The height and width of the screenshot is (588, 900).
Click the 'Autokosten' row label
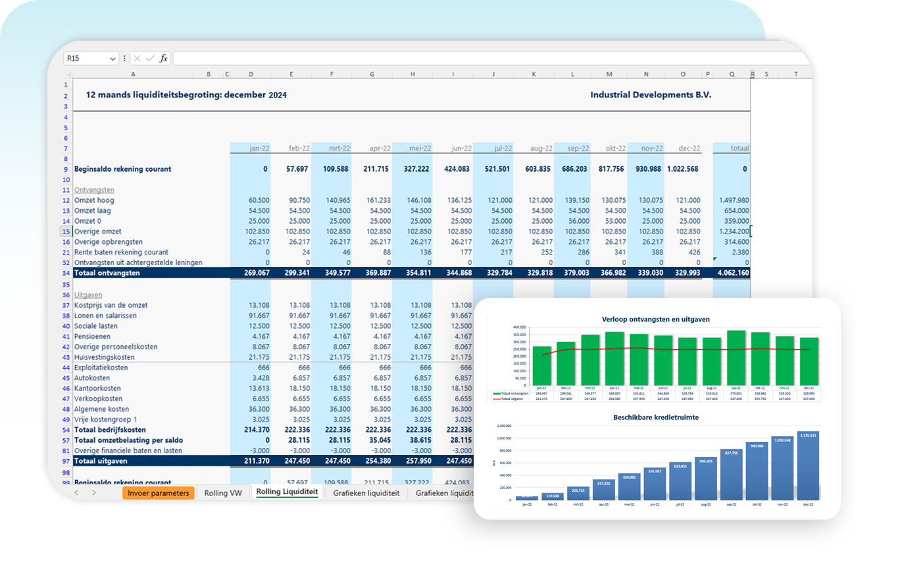(92, 378)
